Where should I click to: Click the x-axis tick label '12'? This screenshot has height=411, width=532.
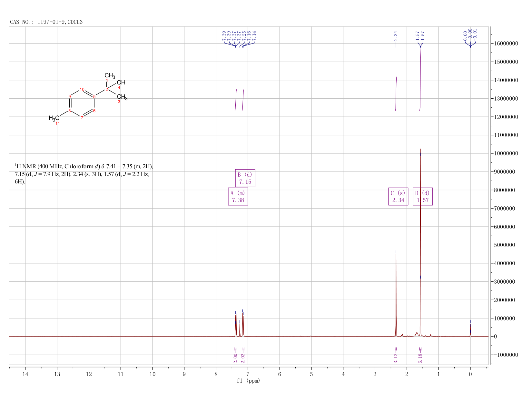click(x=89, y=374)
